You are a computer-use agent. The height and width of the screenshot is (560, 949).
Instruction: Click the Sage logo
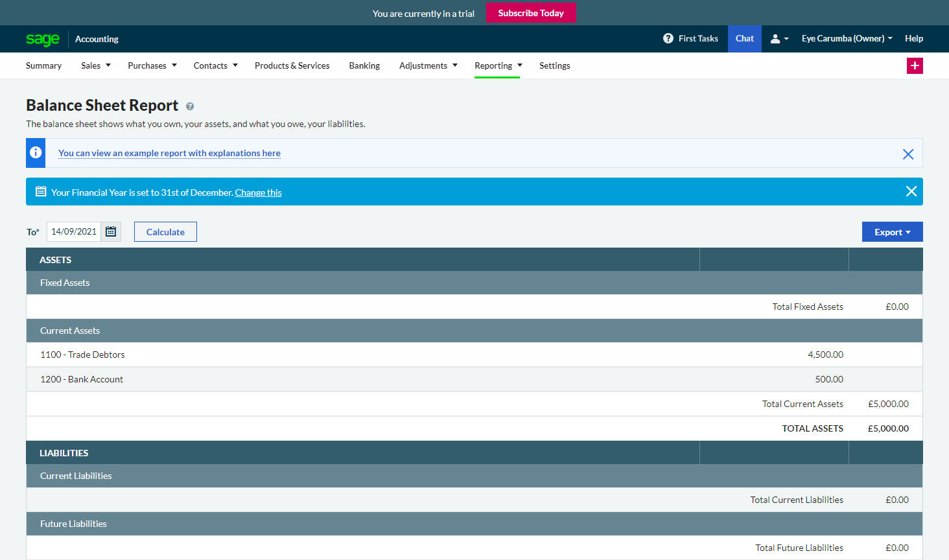43,39
